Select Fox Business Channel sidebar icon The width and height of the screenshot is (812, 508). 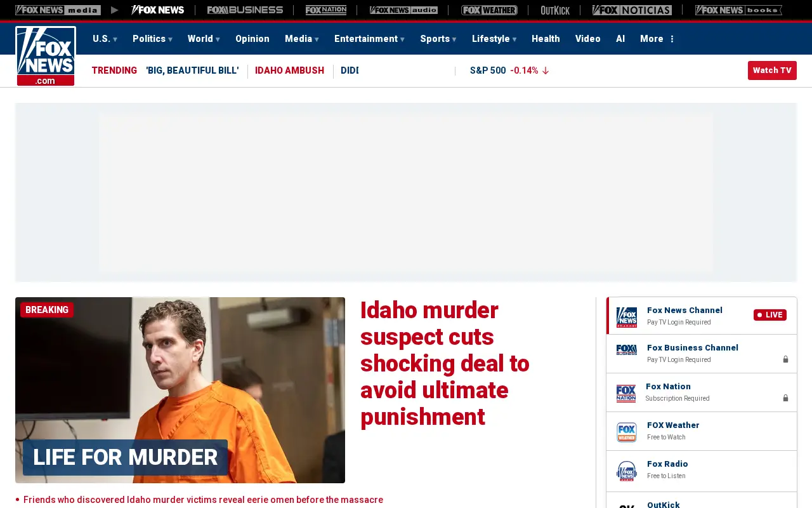627,350
